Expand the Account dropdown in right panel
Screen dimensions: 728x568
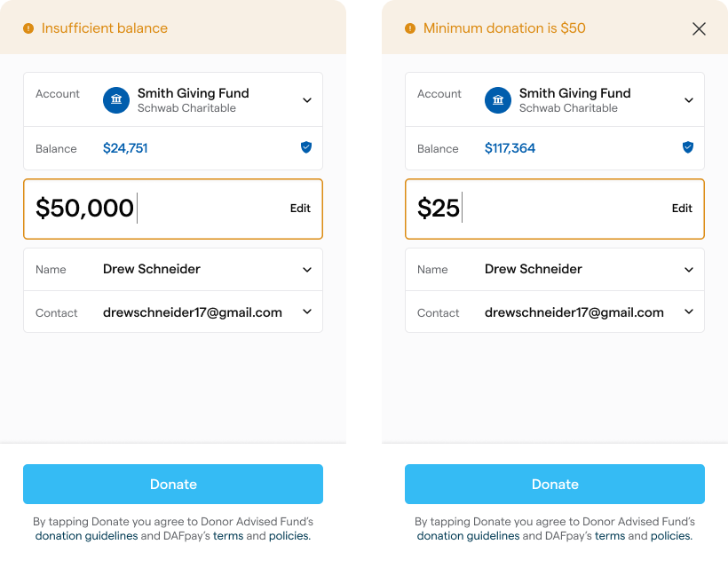pyautogui.click(x=689, y=100)
